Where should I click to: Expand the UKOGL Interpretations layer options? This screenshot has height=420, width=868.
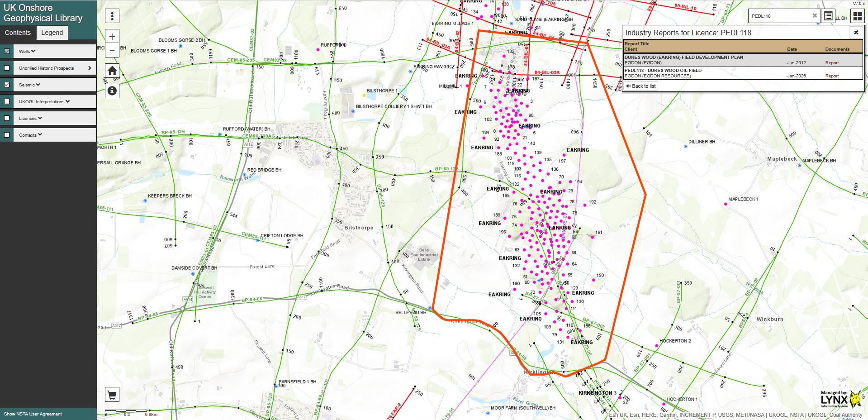pyautogui.click(x=67, y=102)
